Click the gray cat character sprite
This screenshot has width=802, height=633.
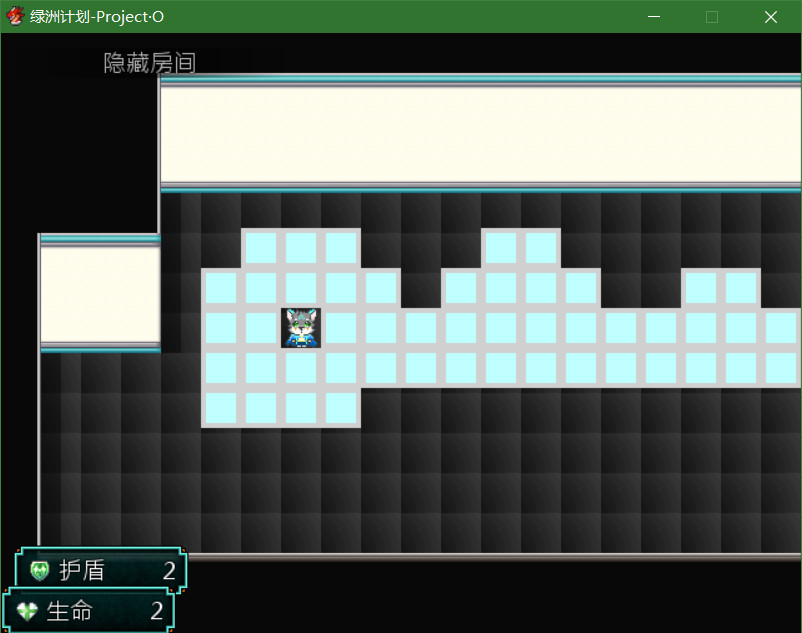(301, 328)
